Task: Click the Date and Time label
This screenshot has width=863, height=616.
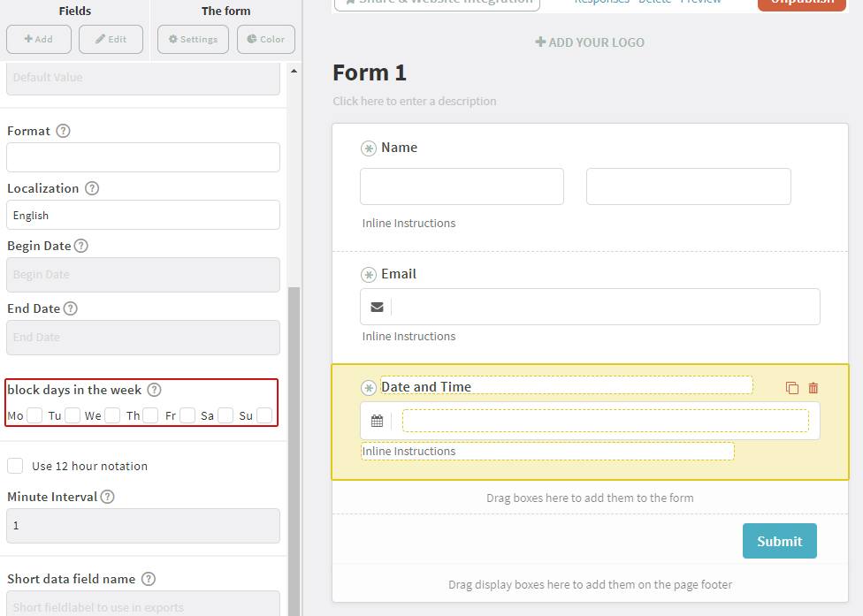Action: (426, 386)
